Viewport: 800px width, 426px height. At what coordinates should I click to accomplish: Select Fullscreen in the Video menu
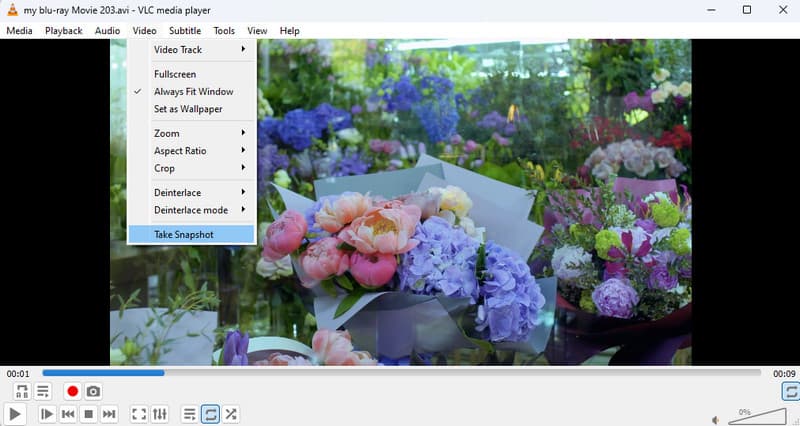point(191,74)
